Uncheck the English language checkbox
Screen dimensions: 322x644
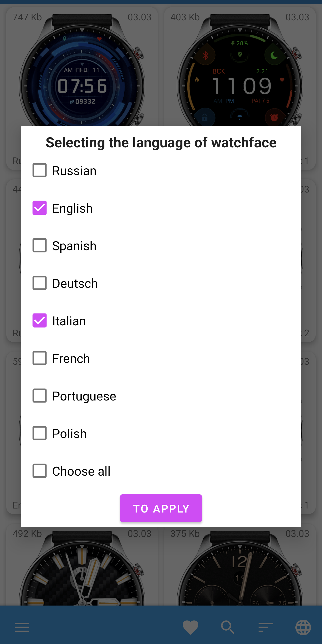click(40, 208)
